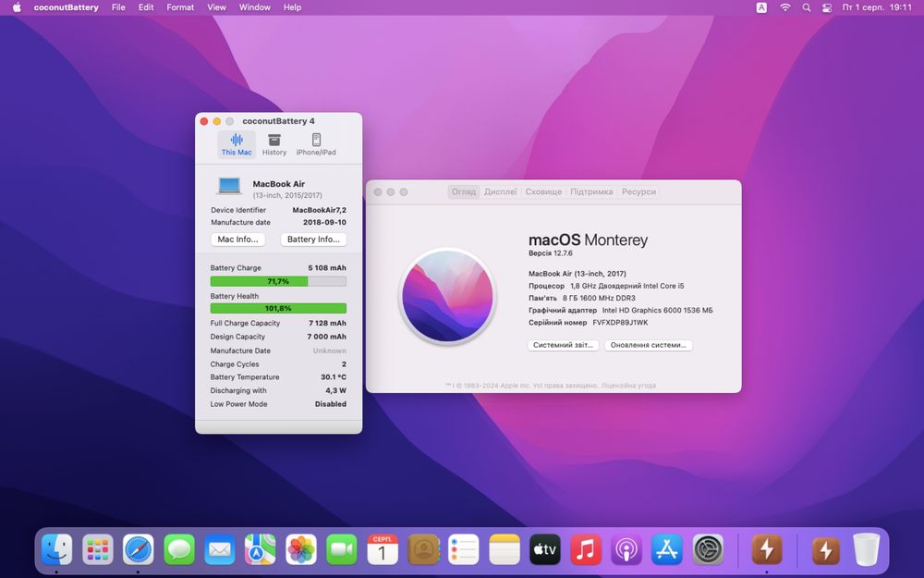The image size is (924, 578).
Task: Click the Discharging with 4,3 W value
Action: coord(336,391)
